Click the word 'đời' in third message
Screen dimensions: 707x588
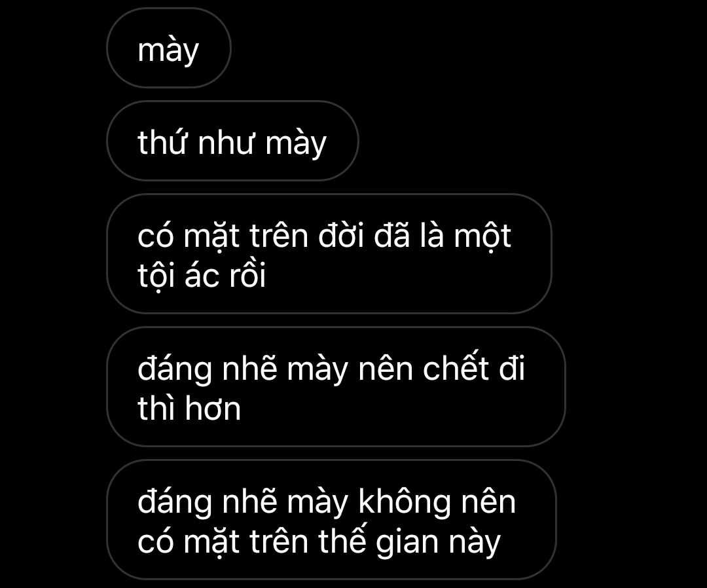[x=341, y=235]
